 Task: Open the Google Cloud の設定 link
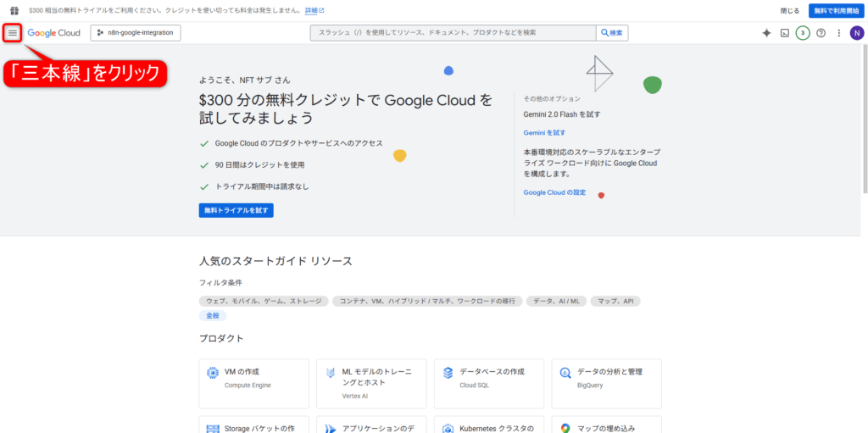click(x=554, y=192)
